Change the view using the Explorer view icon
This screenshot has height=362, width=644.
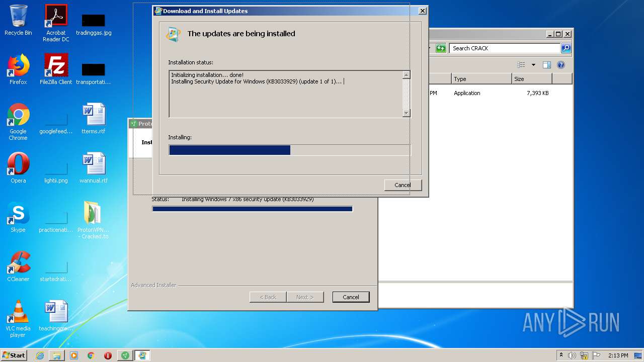521,65
